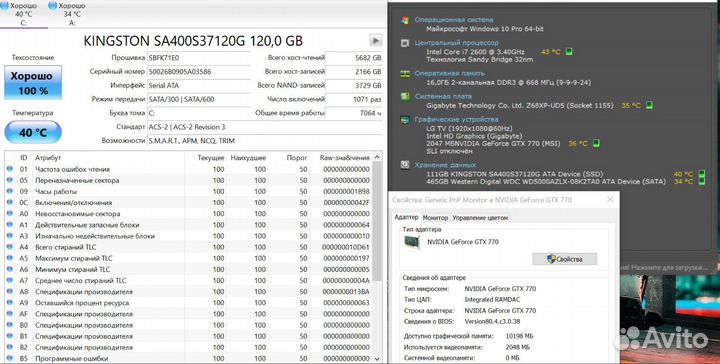This screenshot has width=720, height=364.
Task: Click the 40 °C temperature indicator button
Action: 33,133
